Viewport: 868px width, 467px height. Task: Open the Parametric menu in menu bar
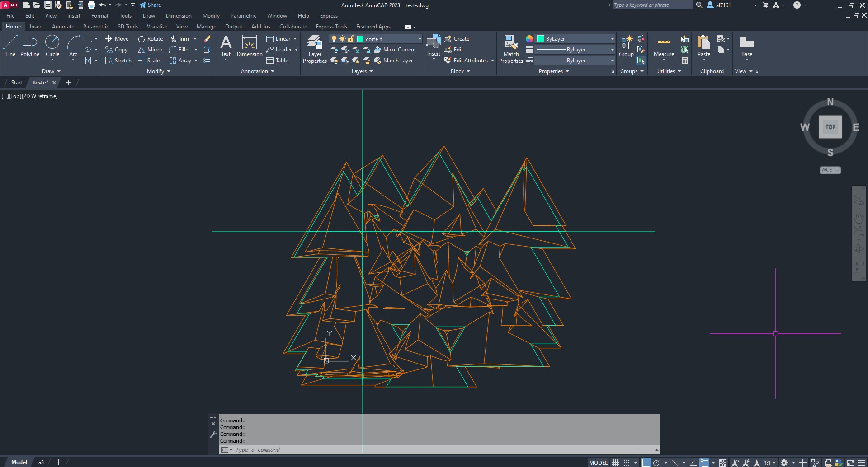[243, 16]
